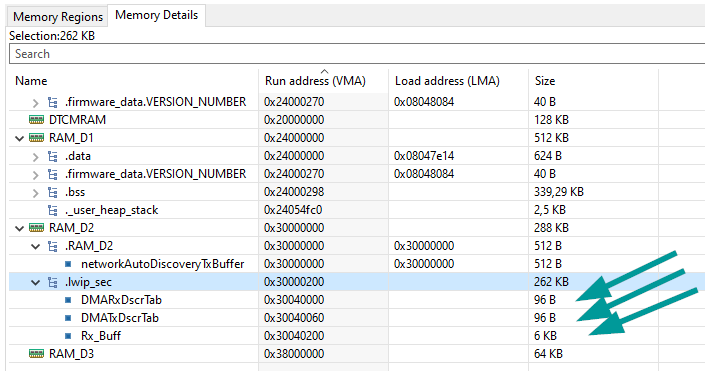Click the section icon of top .firmware_data.VERSION_NUMBER row

pyautogui.click(x=53, y=103)
